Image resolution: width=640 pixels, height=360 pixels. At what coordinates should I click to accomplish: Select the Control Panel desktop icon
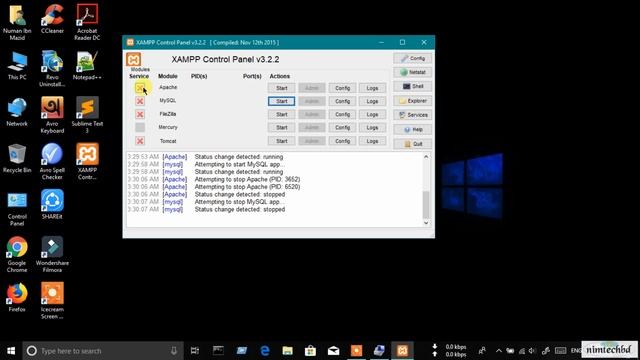[17, 208]
